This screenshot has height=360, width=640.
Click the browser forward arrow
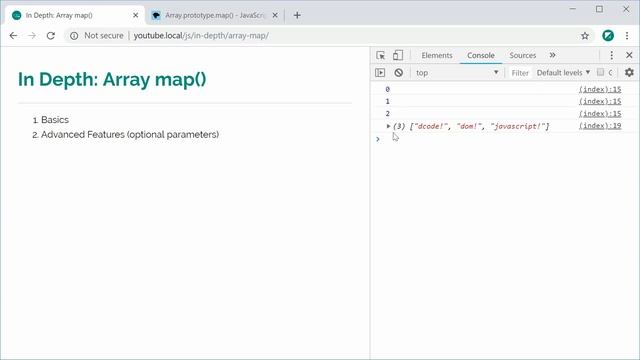[32, 36]
